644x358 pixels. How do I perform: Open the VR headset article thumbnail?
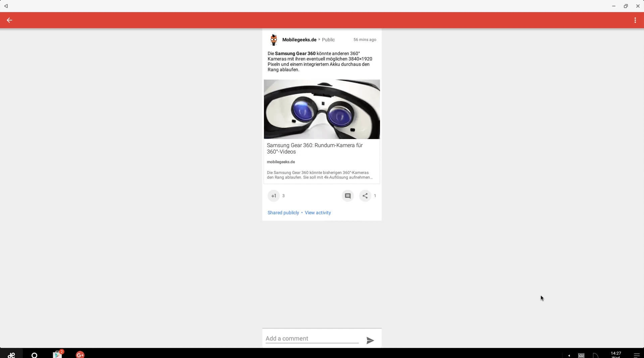[x=322, y=109]
